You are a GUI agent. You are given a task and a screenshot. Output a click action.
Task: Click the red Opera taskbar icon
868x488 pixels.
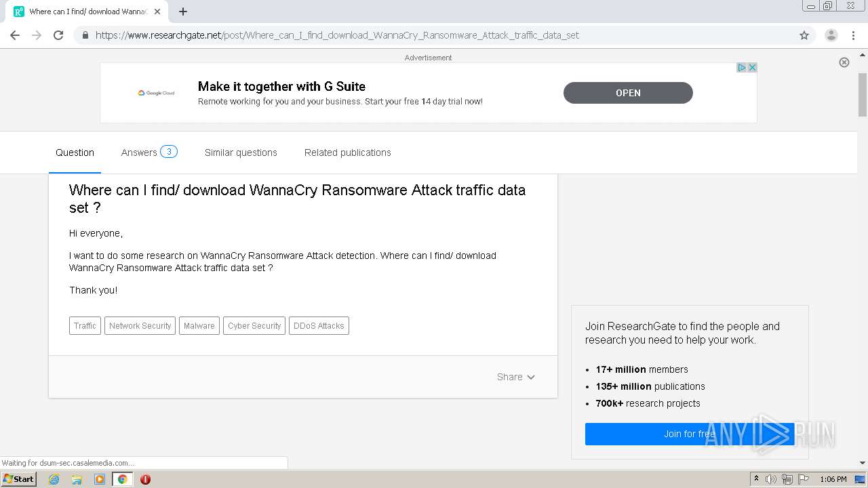145,479
